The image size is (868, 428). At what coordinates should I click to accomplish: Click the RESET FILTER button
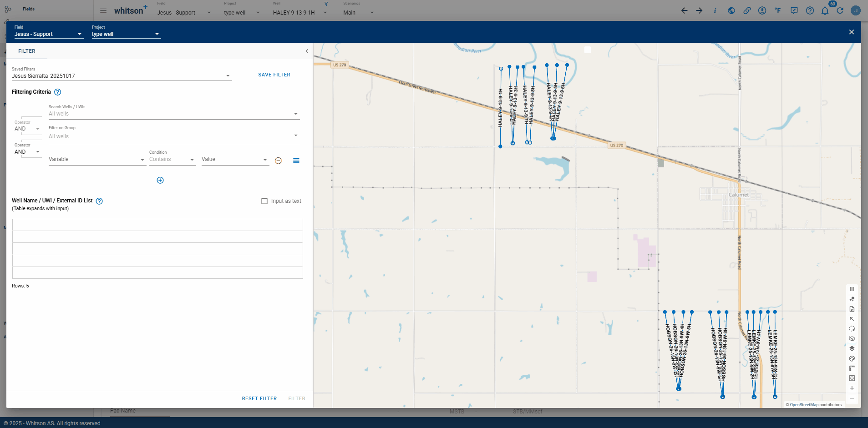259,398
